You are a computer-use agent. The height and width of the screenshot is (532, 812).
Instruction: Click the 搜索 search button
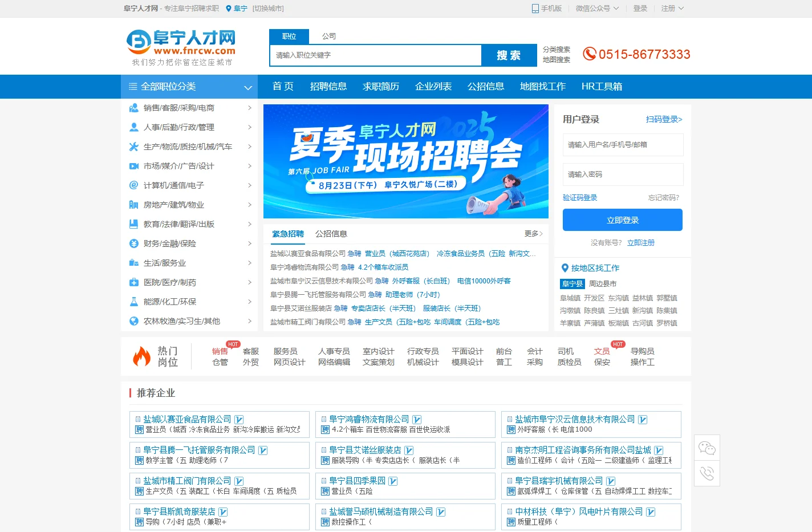[509, 55]
